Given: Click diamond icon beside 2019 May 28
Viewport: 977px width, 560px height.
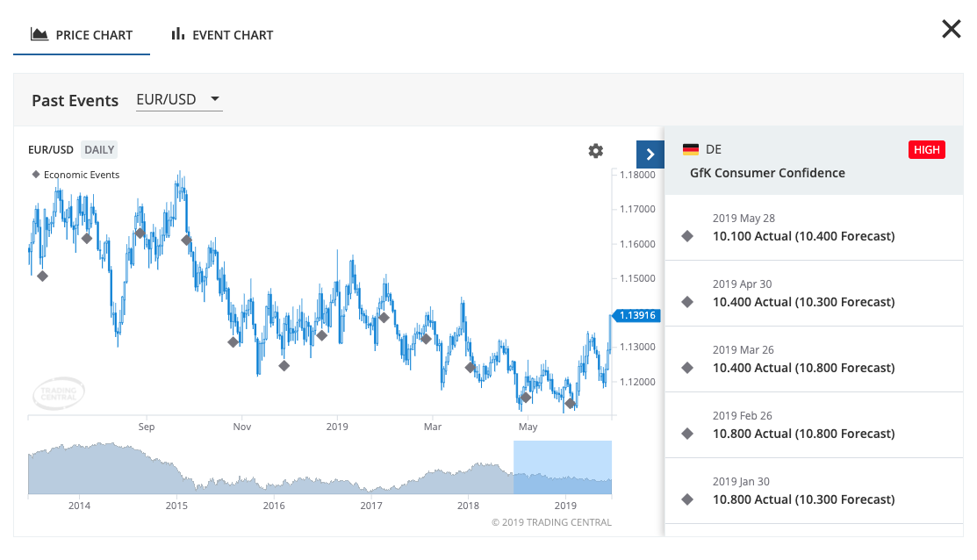Looking at the screenshot, I should [x=687, y=236].
